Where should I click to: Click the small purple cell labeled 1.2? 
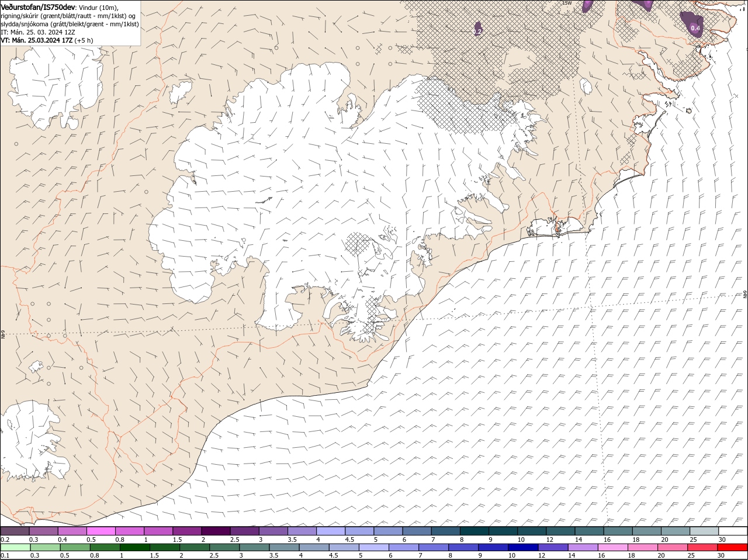coord(477,29)
